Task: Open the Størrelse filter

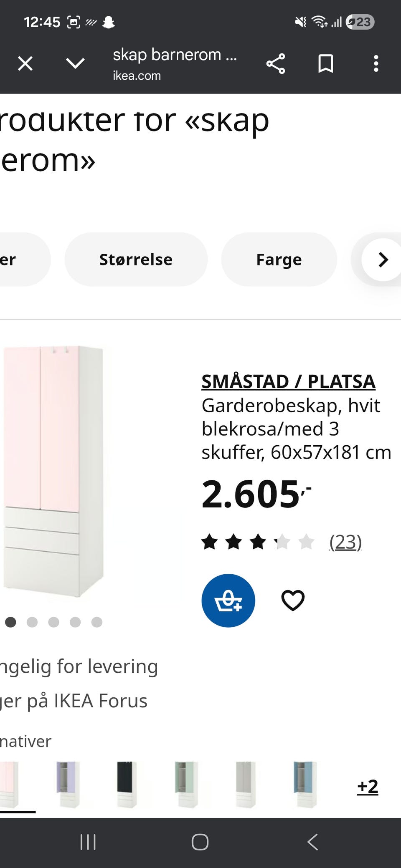Action: pyautogui.click(x=136, y=260)
